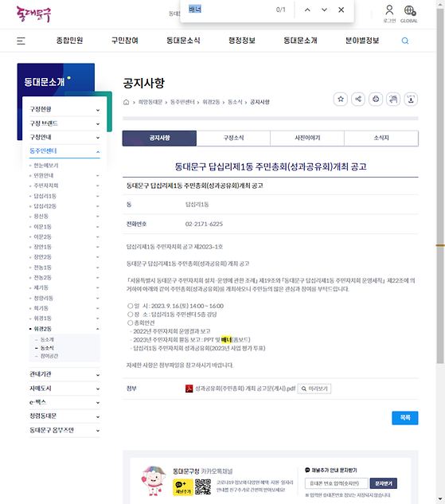Click the vertical page scrollbar thumb
The height and width of the screenshot is (504, 445).
[440, 186]
